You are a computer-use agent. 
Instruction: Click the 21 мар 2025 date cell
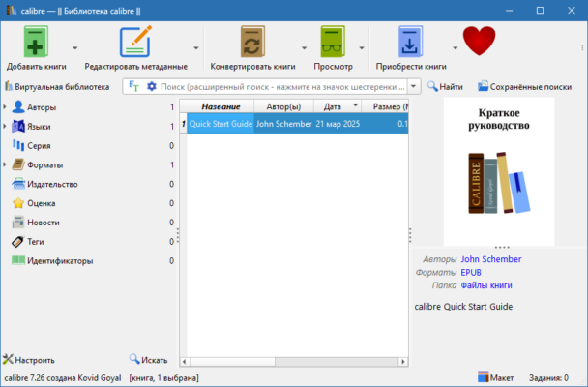tap(338, 124)
